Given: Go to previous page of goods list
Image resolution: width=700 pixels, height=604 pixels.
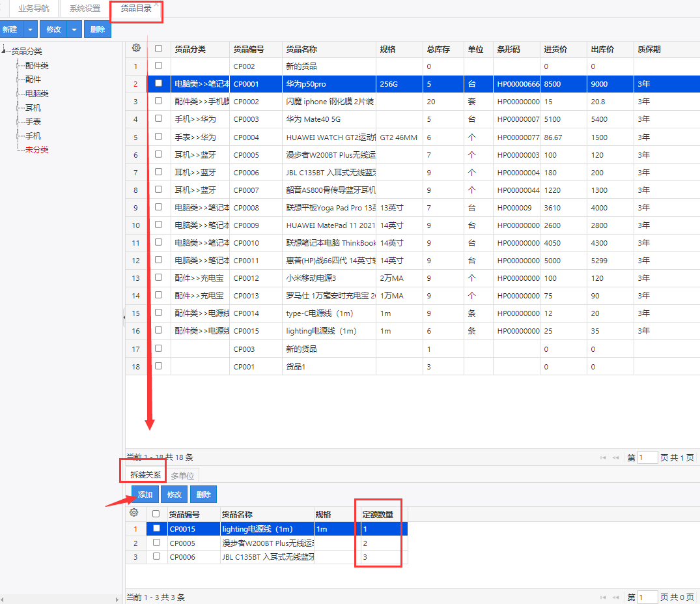Looking at the screenshot, I should click(616, 457).
